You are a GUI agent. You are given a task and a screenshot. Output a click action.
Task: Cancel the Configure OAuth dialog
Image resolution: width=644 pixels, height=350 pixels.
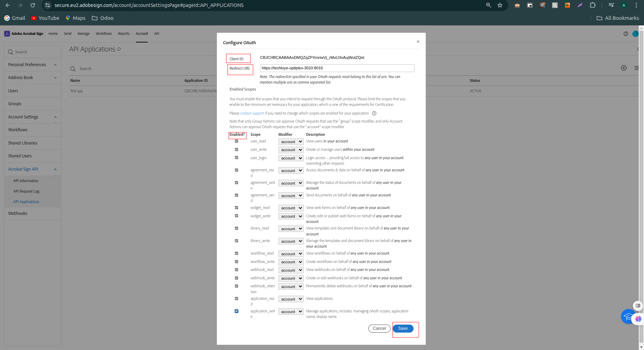pyautogui.click(x=379, y=328)
